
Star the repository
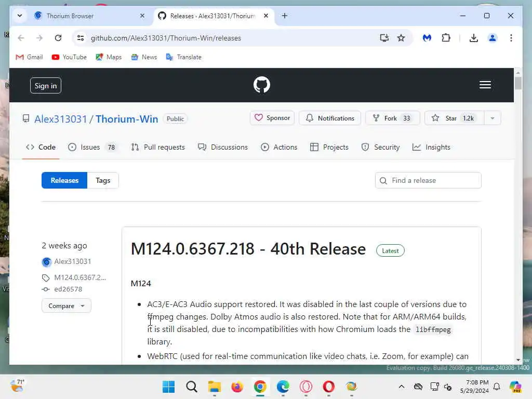pos(454,118)
